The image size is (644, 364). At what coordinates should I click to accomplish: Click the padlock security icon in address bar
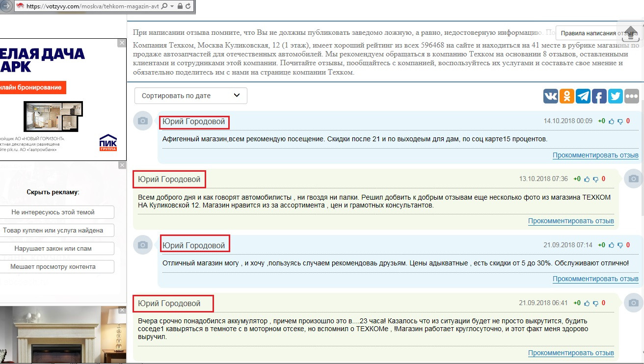179,6
